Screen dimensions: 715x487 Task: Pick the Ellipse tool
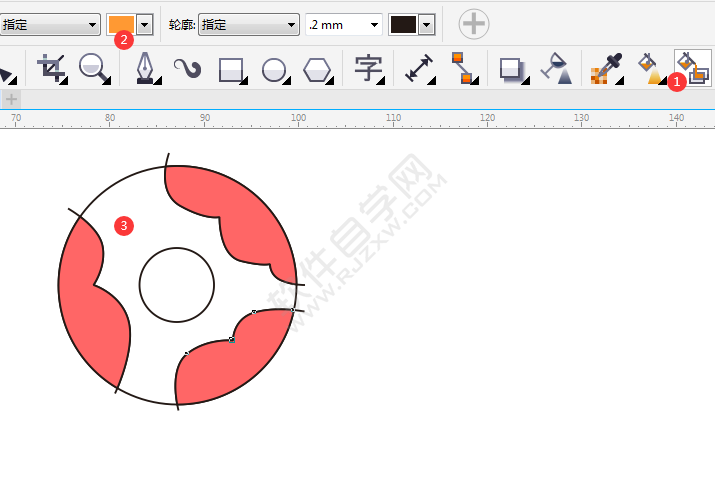274,69
